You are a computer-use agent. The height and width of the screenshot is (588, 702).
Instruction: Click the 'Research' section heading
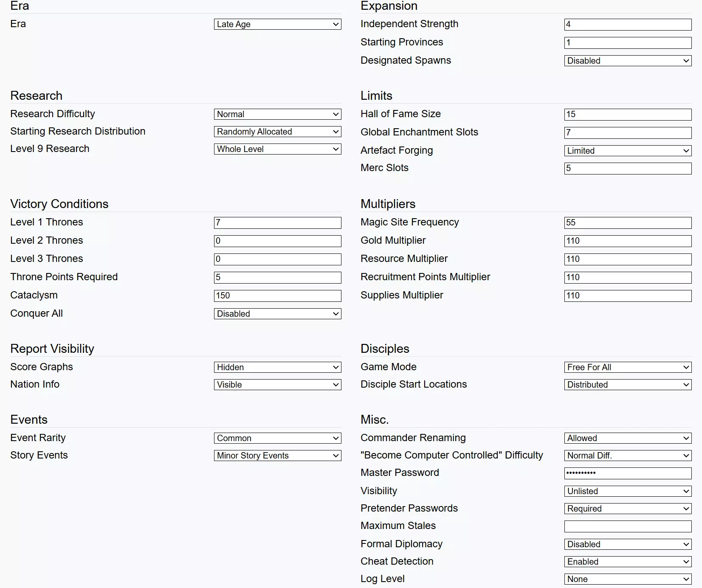tap(36, 96)
